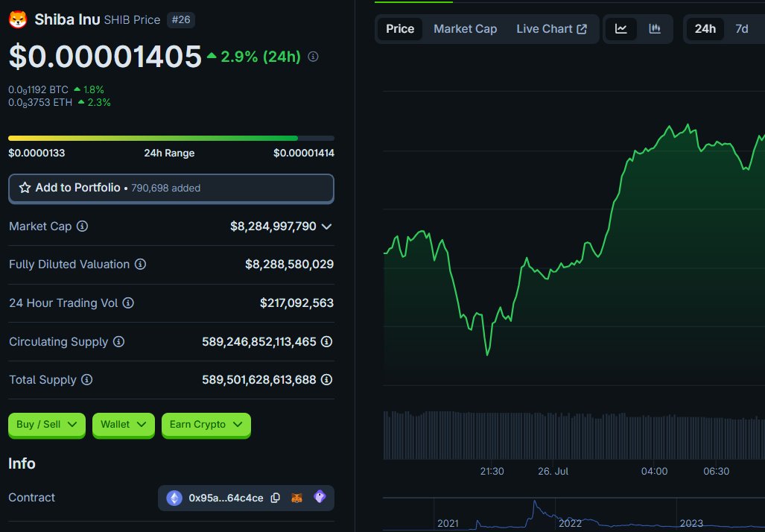Click contract address text 0x95a...64c4ce
The image size is (765, 532).
pos(226,498)
